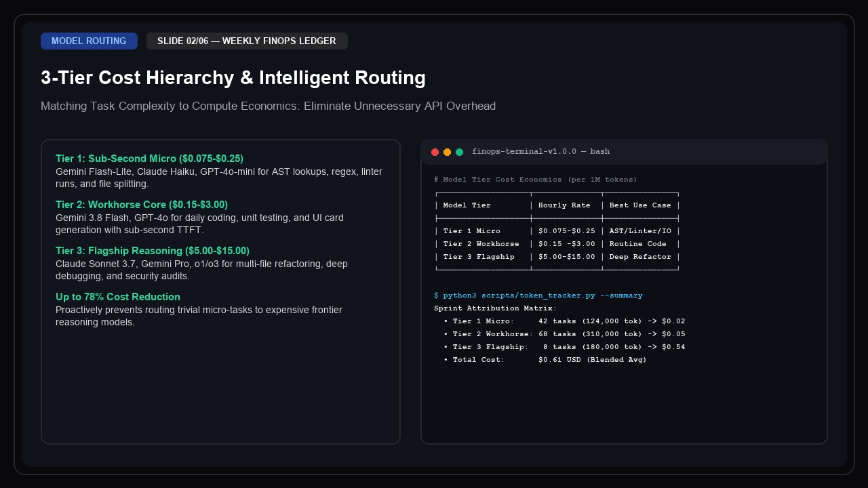This screenshot has width=868, height=488.
Task: Click the output line 'Tier 1 Micro: 42 tasks'
Action: pos(564,321)
